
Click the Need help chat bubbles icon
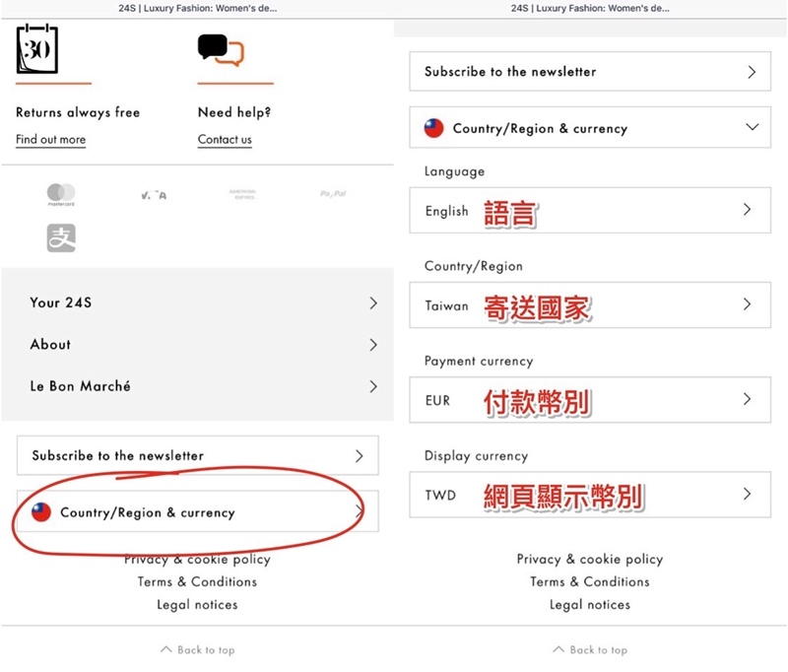[221, 50]
